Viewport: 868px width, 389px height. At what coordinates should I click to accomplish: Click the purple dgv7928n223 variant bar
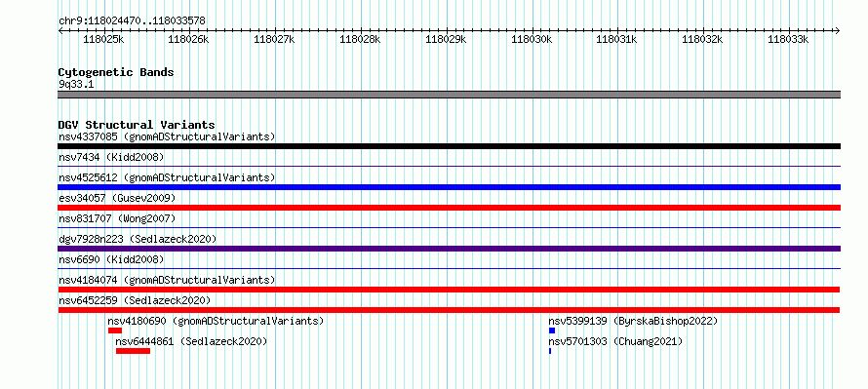coord(449,249)
